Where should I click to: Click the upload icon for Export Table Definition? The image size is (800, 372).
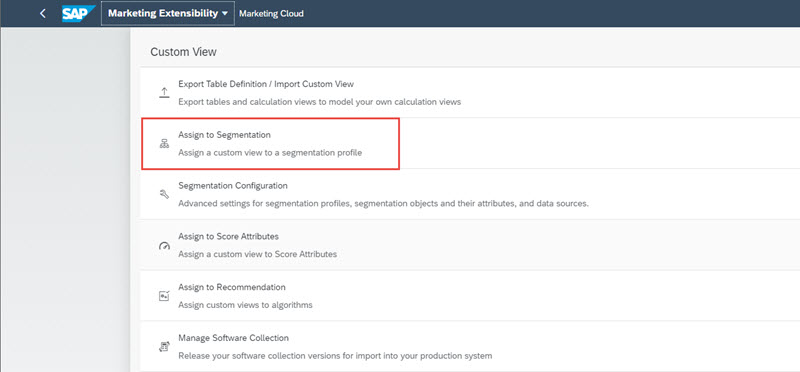[x=164, y=92]
